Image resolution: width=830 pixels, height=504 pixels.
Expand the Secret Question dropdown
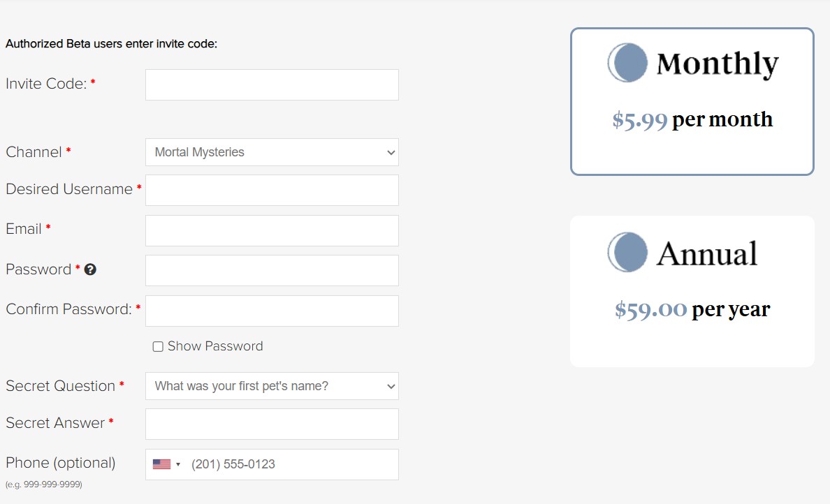click(272, 386)
